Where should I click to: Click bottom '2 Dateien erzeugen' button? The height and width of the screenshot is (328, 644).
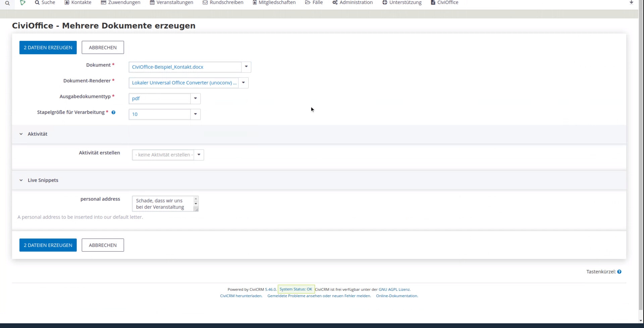[x=48, y=245]
